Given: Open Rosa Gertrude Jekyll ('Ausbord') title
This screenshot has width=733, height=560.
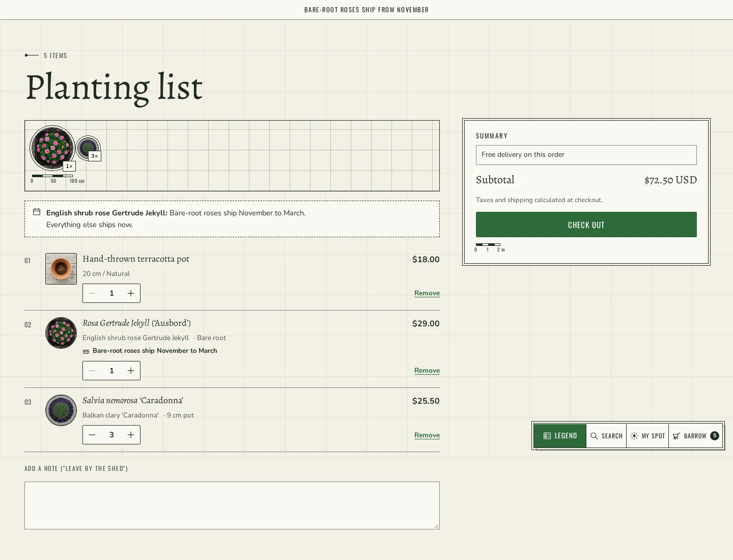Looking at the screenshot, I should (136, 323).
